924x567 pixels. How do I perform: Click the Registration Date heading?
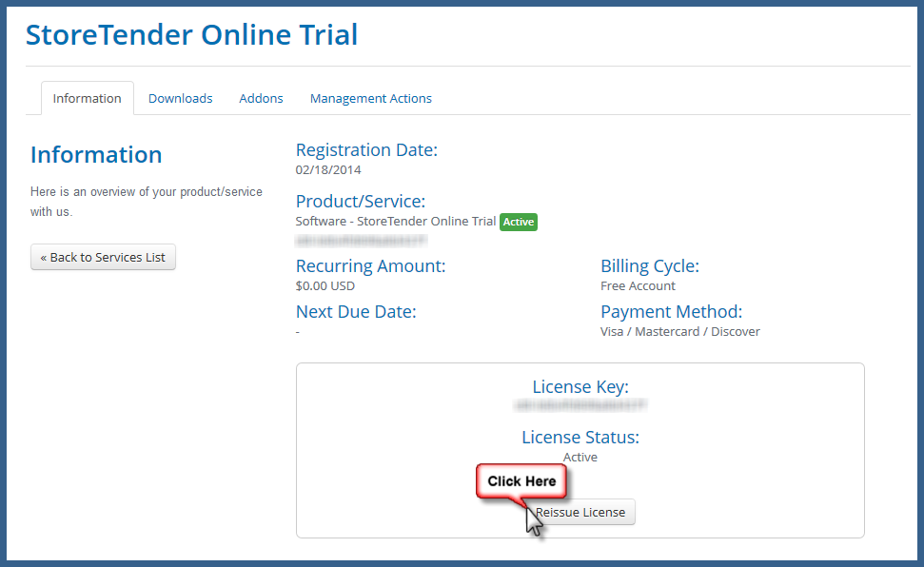point(366,149)
